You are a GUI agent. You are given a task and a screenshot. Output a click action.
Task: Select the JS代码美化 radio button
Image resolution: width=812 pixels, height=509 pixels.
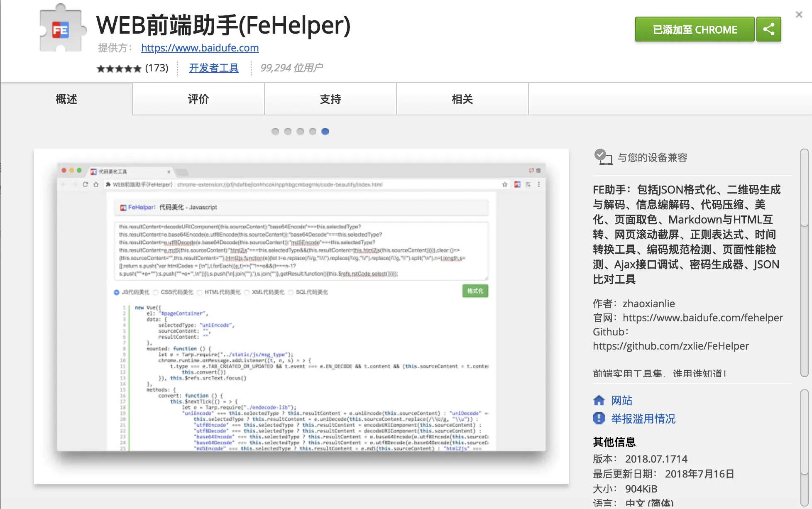(x=117, y=292)
